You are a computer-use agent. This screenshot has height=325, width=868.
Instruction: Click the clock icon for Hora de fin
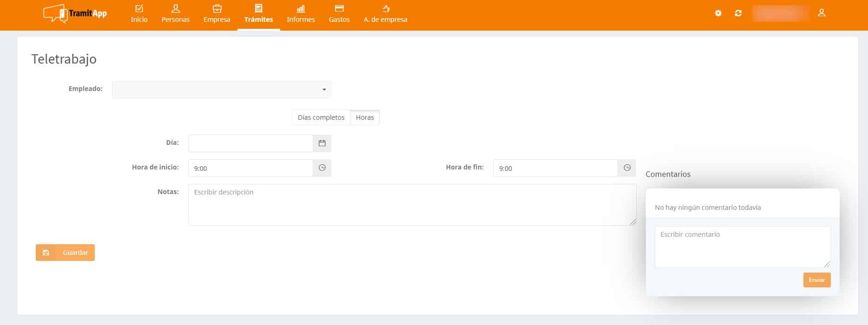click(627, 168)
